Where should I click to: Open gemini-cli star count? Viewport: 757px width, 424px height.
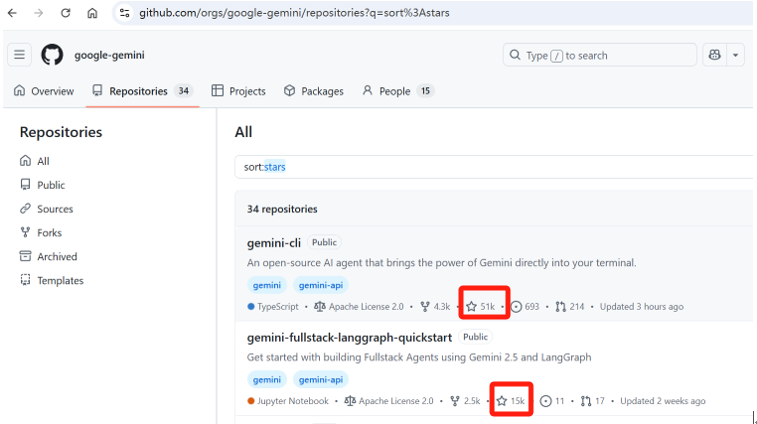tap(481, 306)
